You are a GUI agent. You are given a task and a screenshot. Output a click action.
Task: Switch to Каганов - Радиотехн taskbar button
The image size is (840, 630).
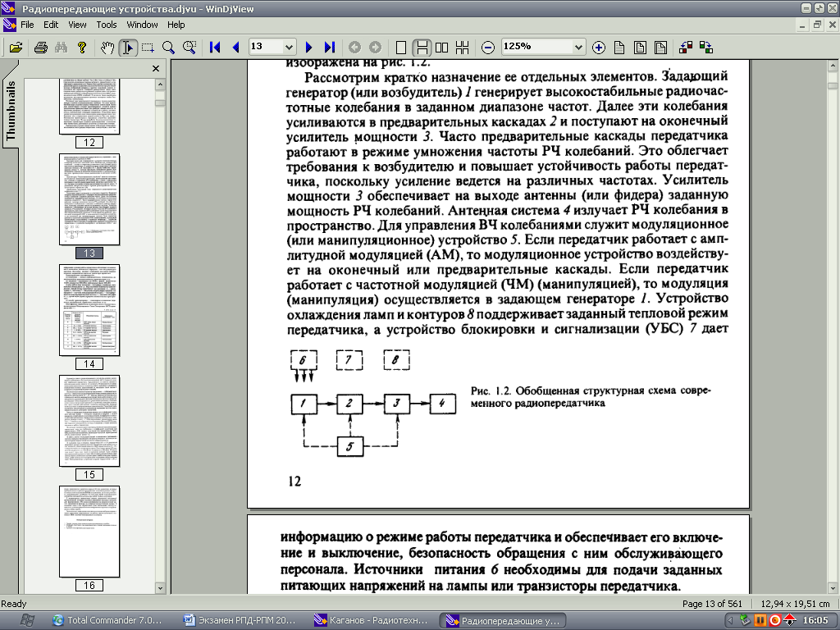coord(371,620)
